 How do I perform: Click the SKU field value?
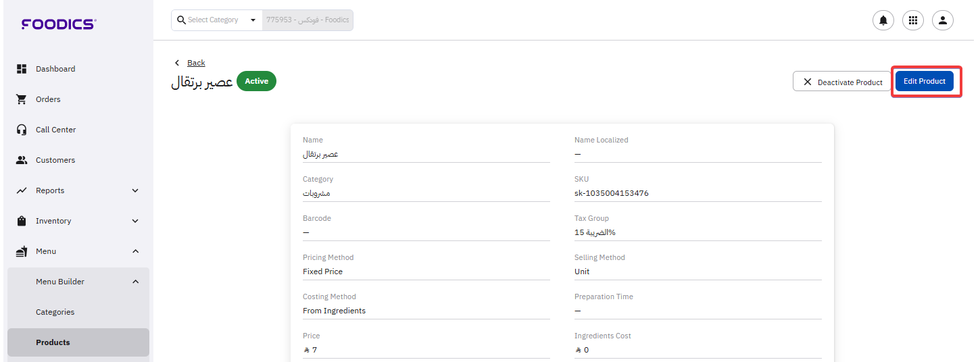611,193
